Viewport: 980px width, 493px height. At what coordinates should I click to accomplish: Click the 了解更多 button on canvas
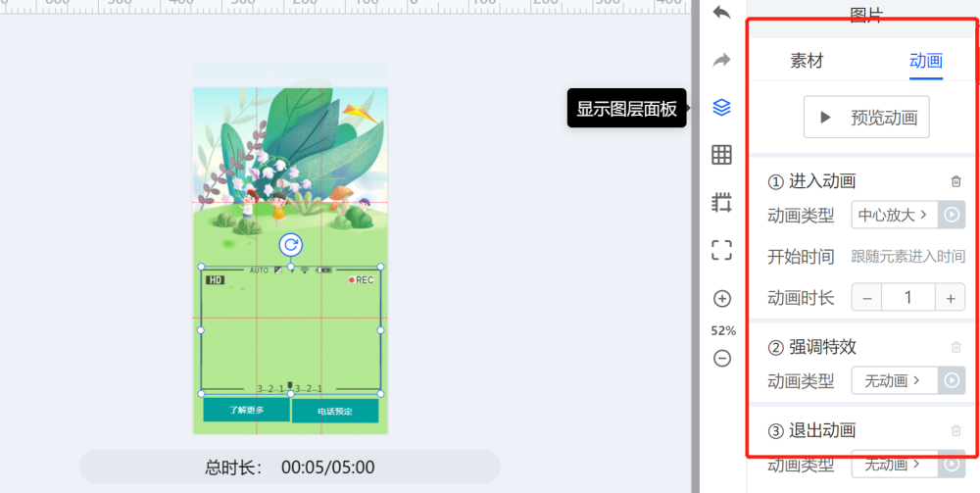246,410
